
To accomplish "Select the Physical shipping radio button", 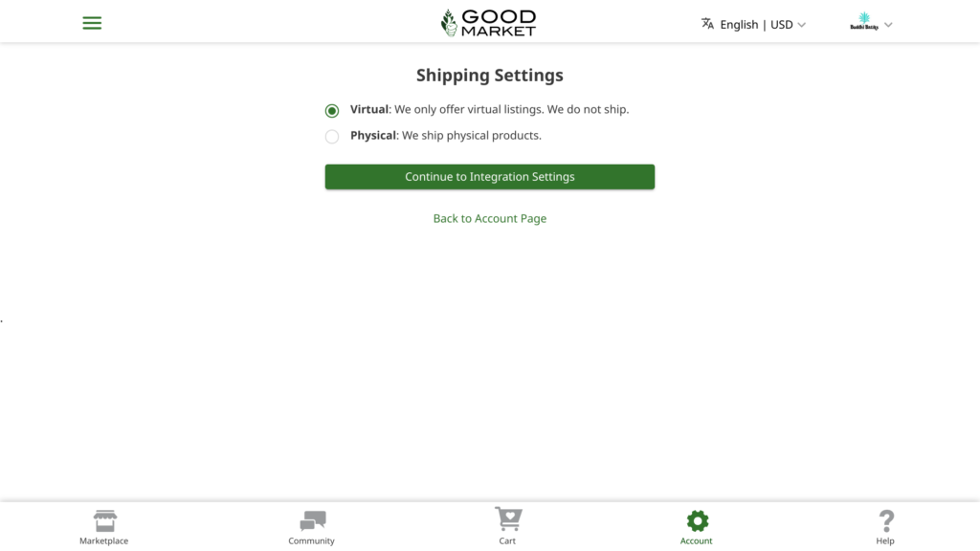I will point(332,136).
